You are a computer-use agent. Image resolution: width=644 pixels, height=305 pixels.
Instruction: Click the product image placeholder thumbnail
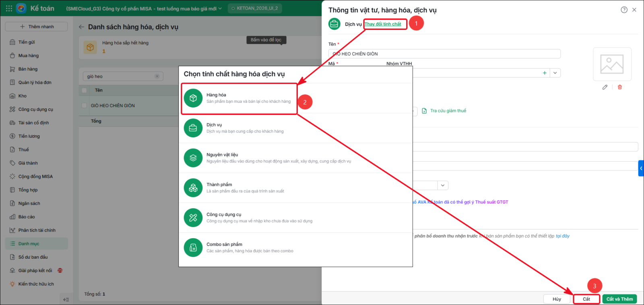coord(612,64)
